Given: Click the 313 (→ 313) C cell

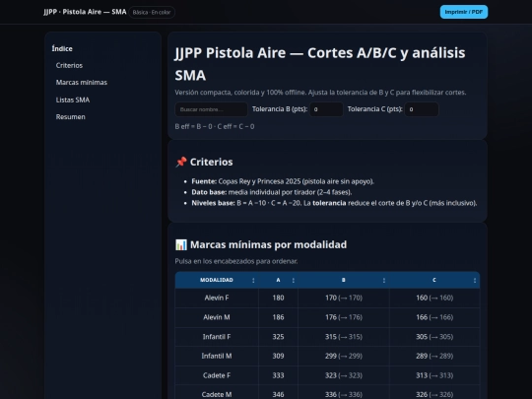Looking at the screenshot, I should (x=434, y=375).
